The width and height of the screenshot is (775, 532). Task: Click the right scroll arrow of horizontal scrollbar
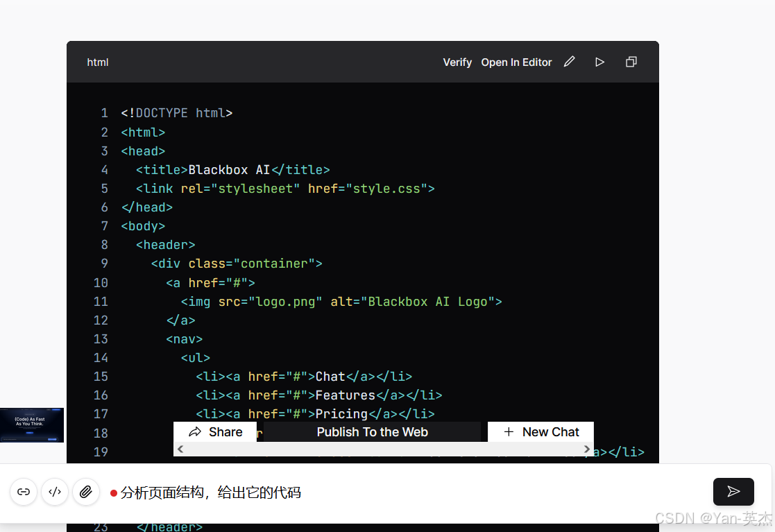(x=587, y=449)
